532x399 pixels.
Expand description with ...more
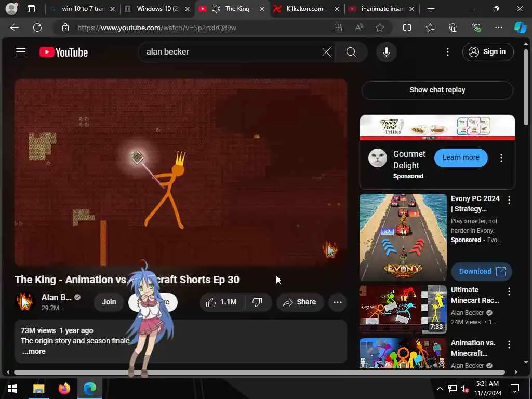(x=34, y=352)
